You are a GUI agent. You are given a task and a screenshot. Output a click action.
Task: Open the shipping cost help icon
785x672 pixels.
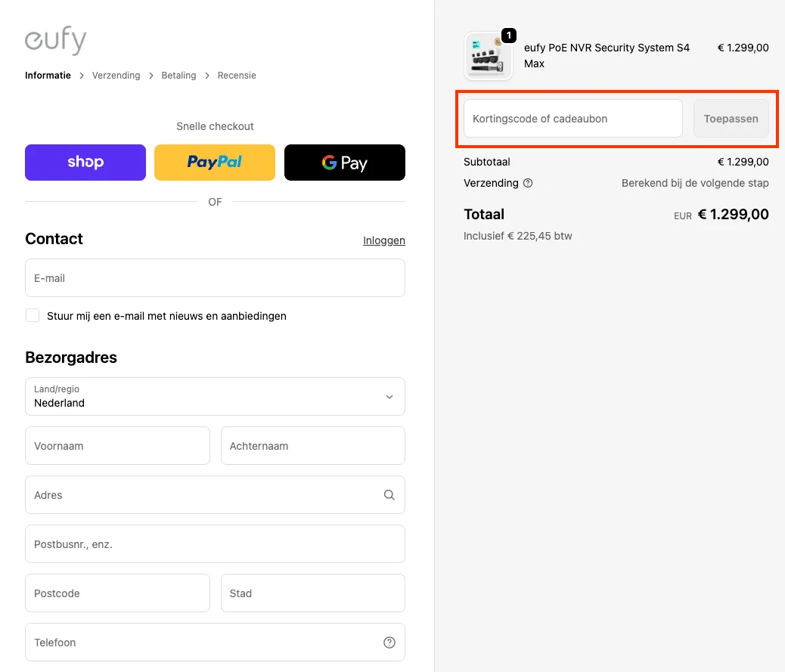[x=527, y=183]
